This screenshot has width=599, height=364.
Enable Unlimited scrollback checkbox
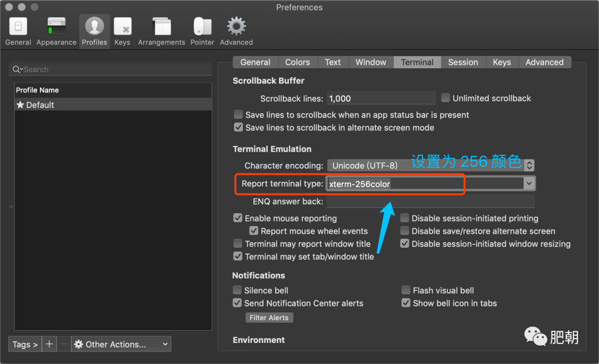[445, 98]
